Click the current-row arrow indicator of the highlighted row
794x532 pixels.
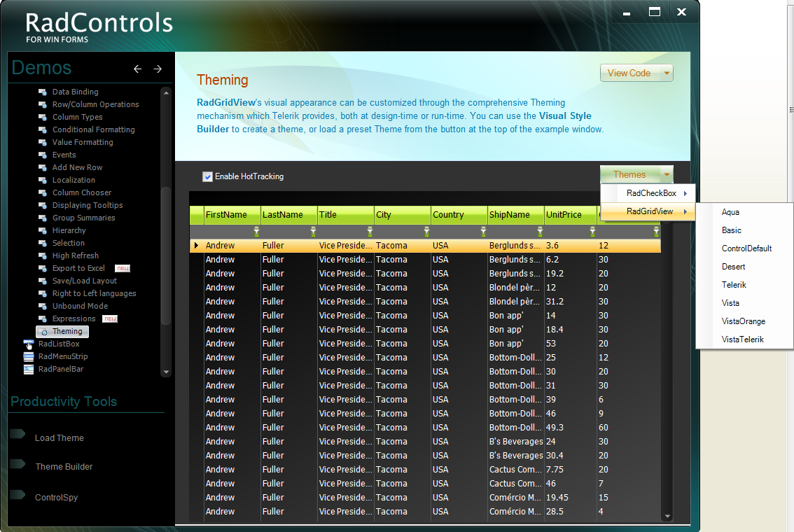point(197,246)
